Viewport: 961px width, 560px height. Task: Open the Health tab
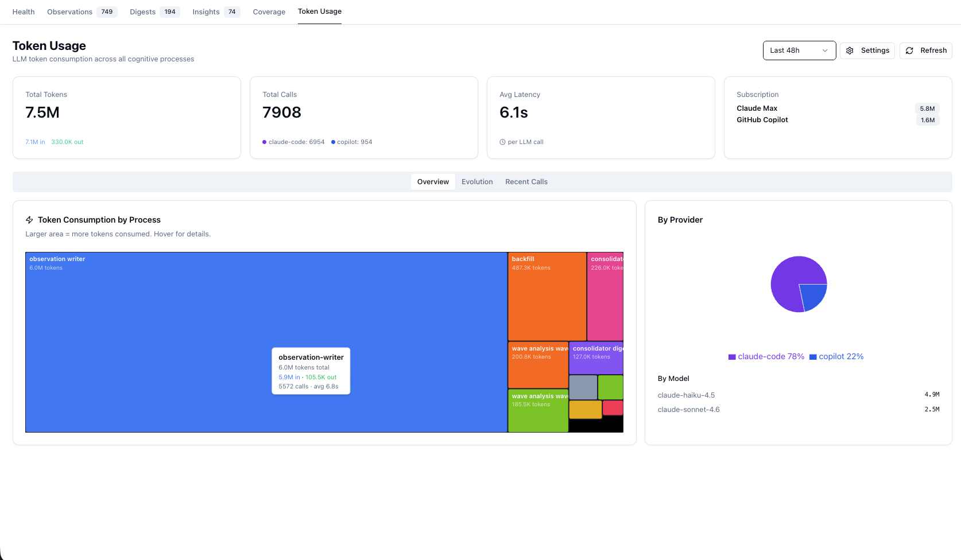click(24, 11)
